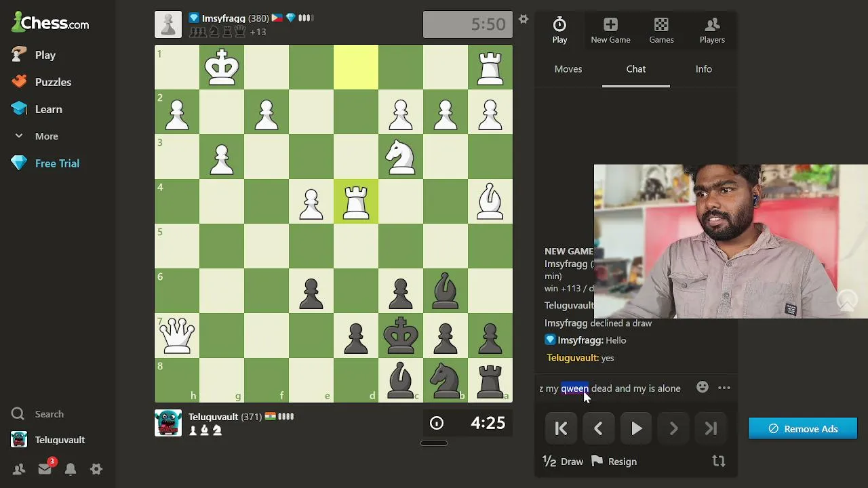868x488 pixels.
Task: Select the black rook on a8
Action: pyautogui.click(x=490, y=380)
